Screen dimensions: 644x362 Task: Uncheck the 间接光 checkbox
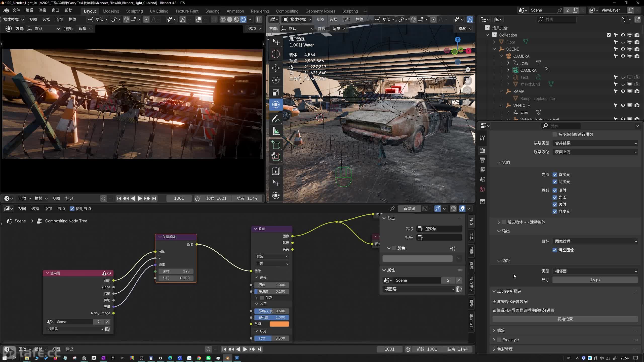tap(555, 182)
